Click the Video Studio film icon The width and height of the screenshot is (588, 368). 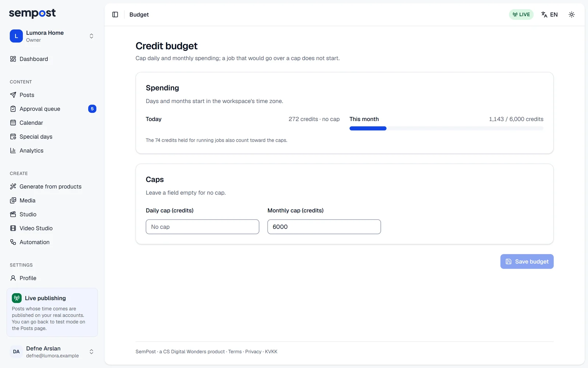[x=13, y=228]
